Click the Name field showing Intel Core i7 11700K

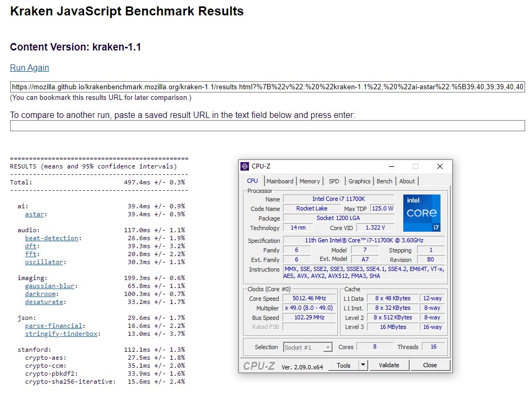pyautogui.click(x=338, y=199)
